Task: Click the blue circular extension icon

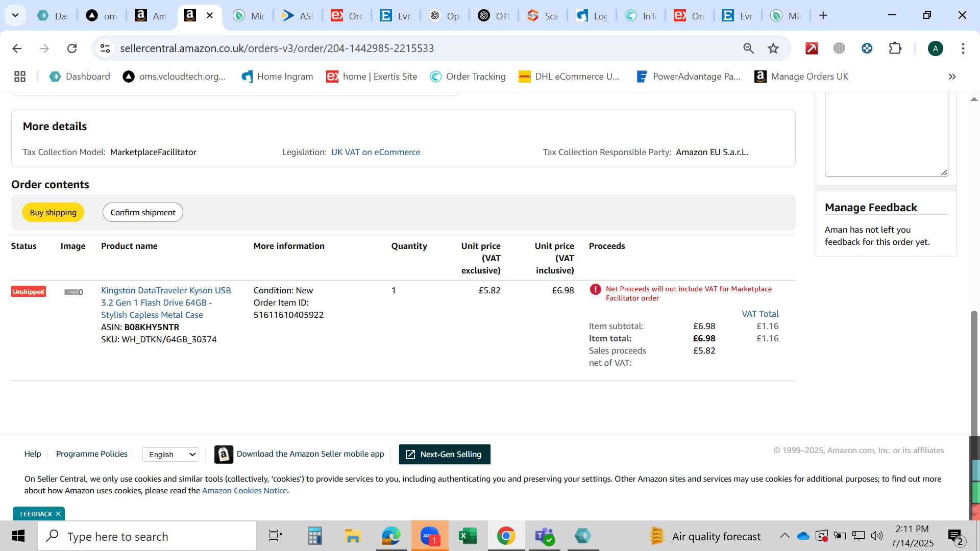Action: coord(867,48)
